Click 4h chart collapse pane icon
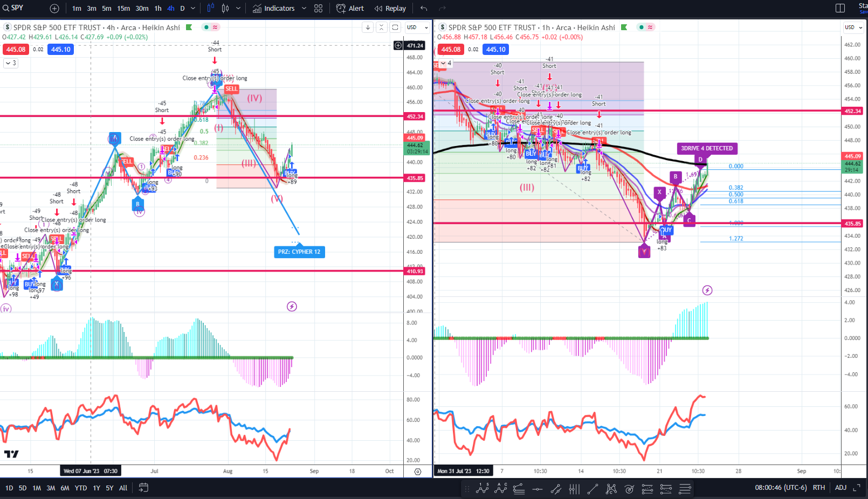The width and height of the screenshot is (868, 499). 381,27
